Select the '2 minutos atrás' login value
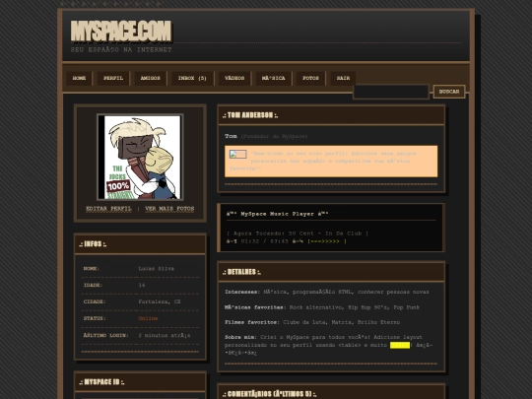 (x=165, y=336)
